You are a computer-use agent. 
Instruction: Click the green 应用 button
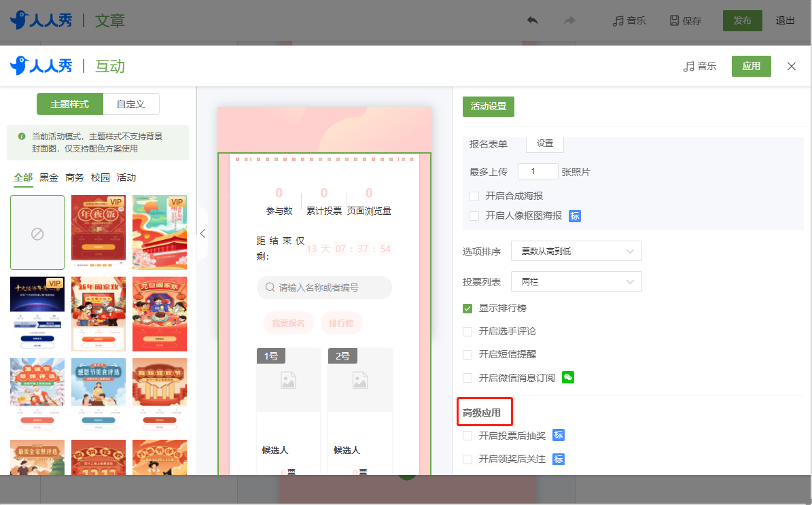[752, 67]
